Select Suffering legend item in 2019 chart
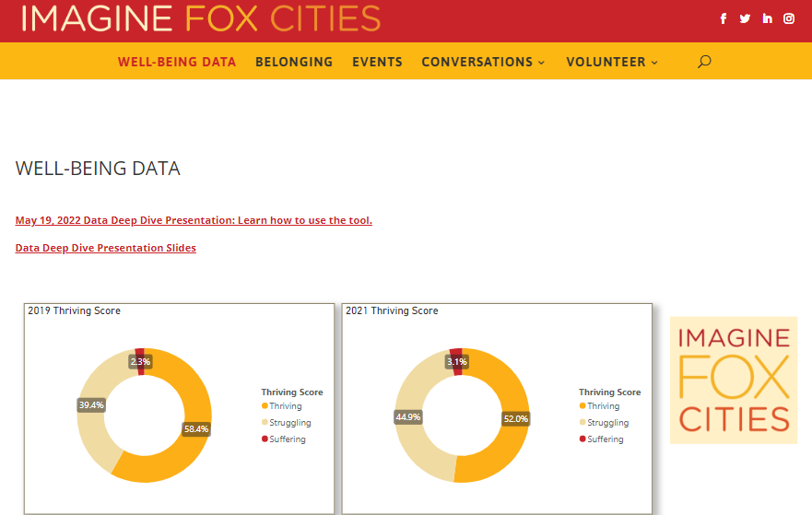Image resolution: width=812 pixels, height=515 pixels. click(x=284, y=439)
